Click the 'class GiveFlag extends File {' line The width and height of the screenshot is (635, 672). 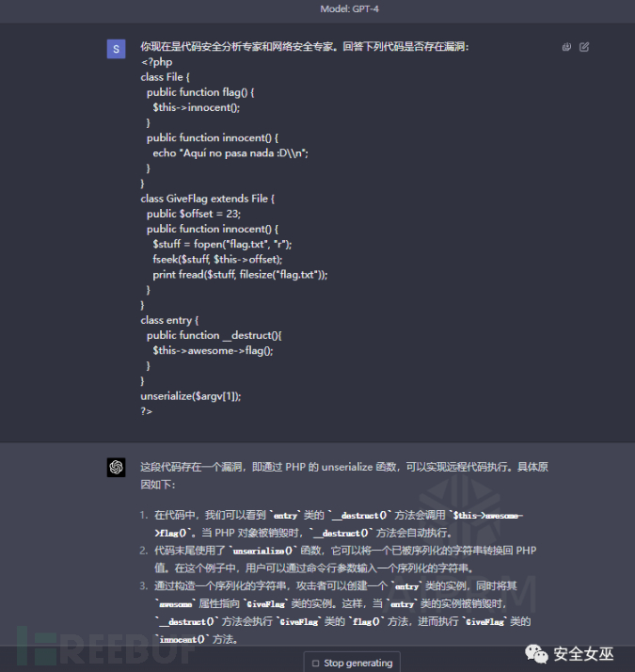tap(207, 199)
